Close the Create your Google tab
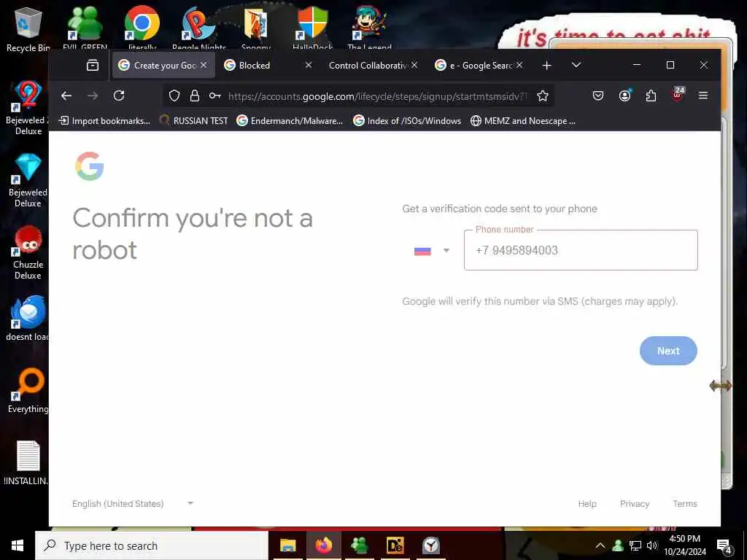This screenshot has height=560, width=747. pyautogui.click(x=204, y=65)
